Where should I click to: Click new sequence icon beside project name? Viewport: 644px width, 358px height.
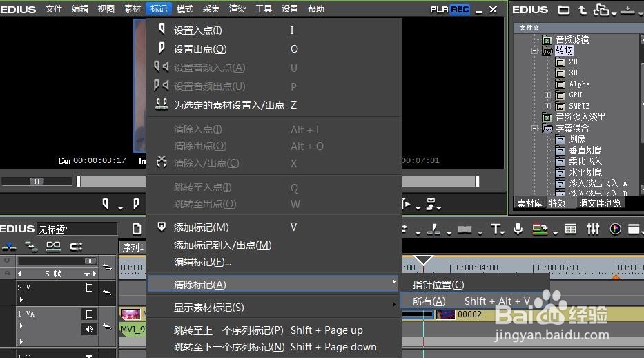coord(137,229)
